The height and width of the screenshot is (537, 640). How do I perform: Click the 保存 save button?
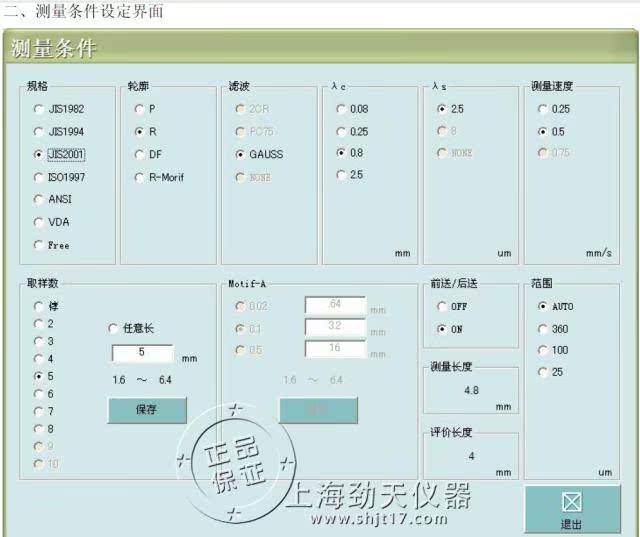pyautogui.click(x=147, y=410)
